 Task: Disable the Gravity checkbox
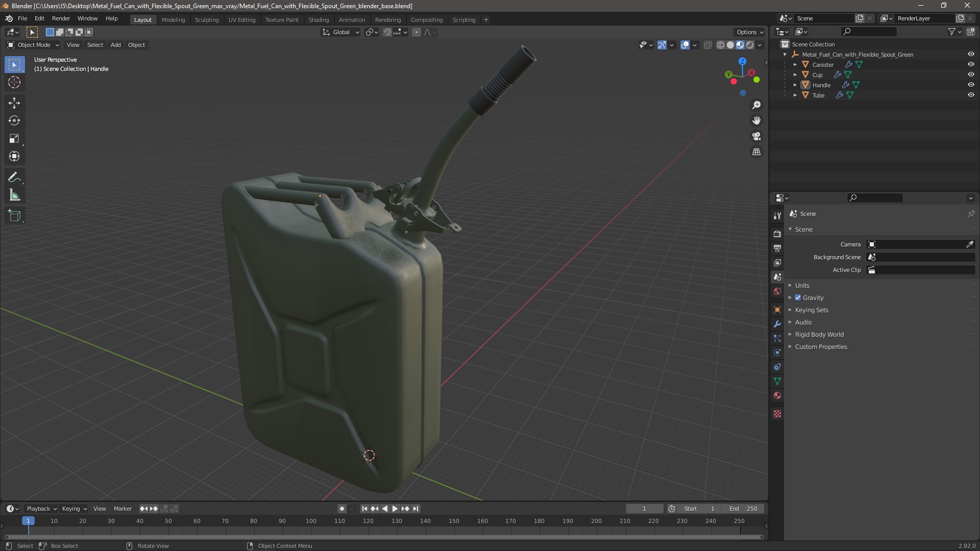click(x=798, y=297)
